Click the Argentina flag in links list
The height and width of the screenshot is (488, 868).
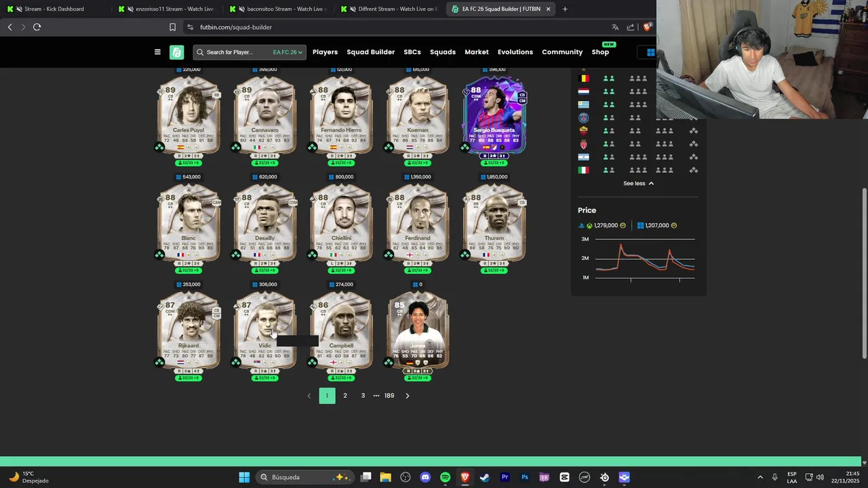click(x=583, y=157)
